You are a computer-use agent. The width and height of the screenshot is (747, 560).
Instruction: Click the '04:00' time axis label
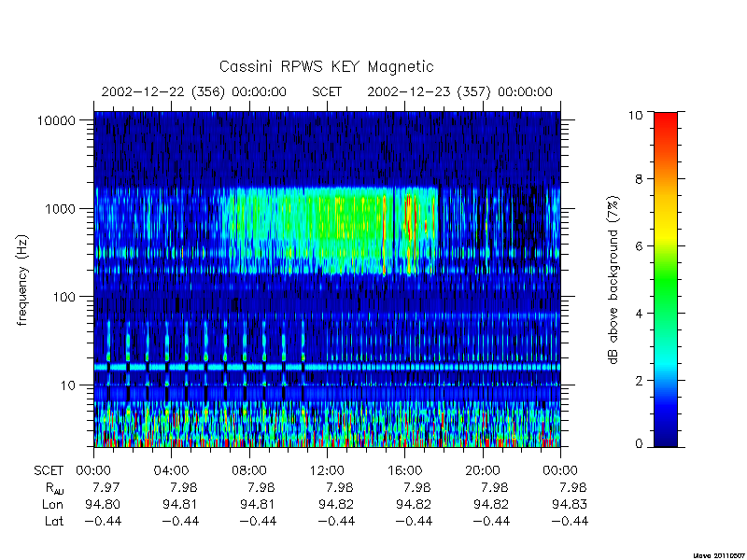172,470
